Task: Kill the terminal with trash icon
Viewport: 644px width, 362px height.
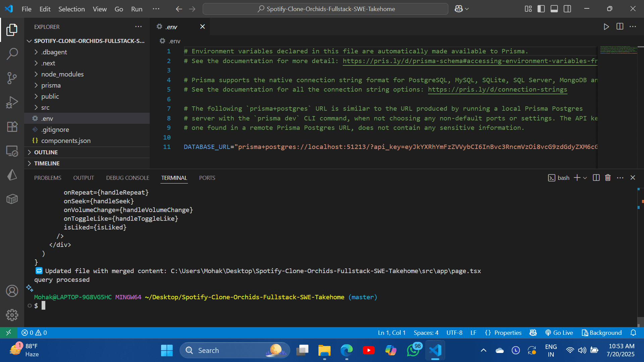Action: (x=608, y=178)
